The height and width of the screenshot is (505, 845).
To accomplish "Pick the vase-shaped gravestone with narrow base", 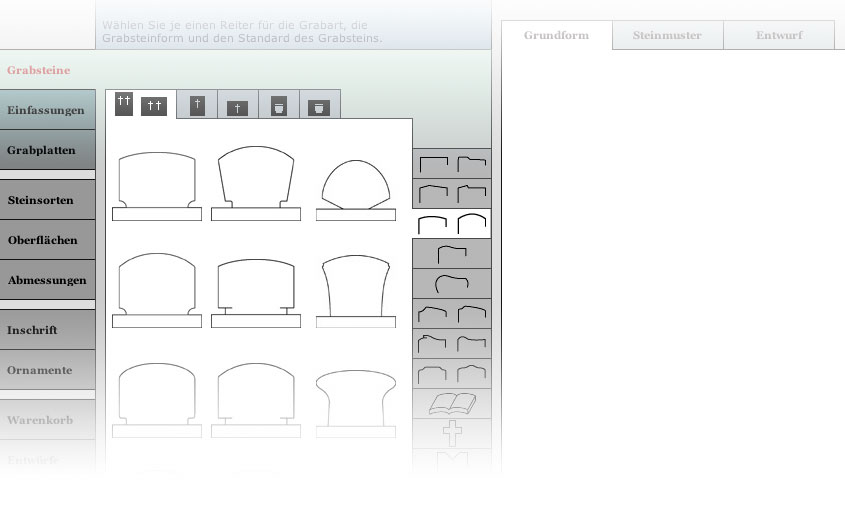I will point(356,290).
